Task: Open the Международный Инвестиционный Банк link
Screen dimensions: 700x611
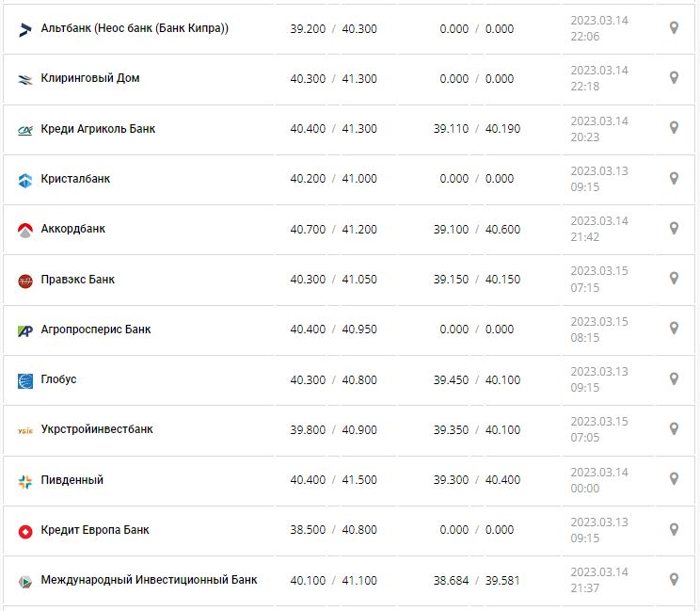Action: tap(149, 580)
